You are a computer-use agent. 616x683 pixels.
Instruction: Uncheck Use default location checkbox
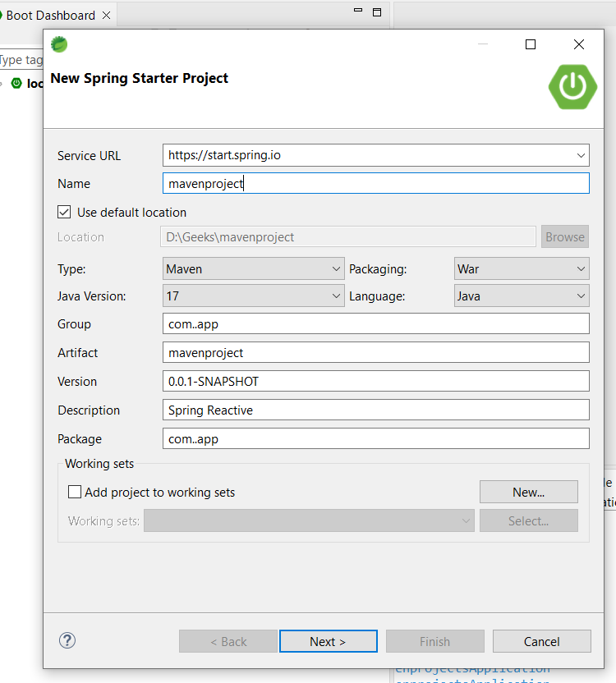pyautogui.click(x=64, y=212)
